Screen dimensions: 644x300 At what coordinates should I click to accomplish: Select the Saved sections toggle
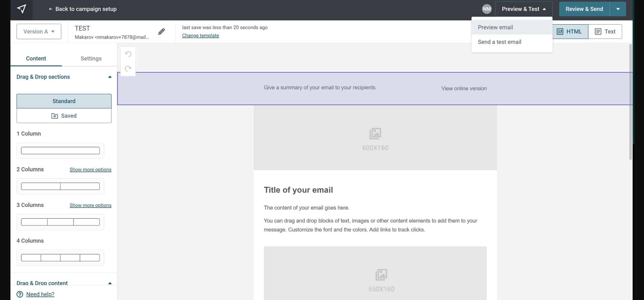tap(64, 116)
